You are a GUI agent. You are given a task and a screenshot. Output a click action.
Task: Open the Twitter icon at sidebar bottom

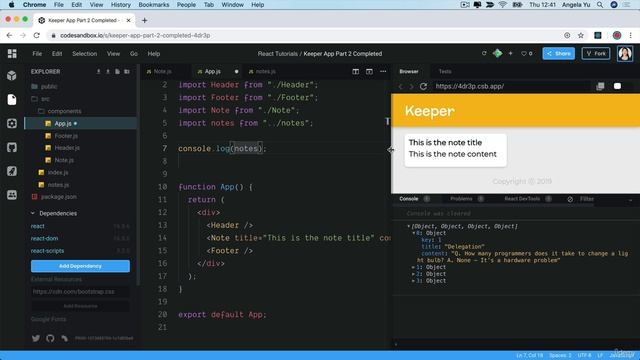(x=36, y=338)
